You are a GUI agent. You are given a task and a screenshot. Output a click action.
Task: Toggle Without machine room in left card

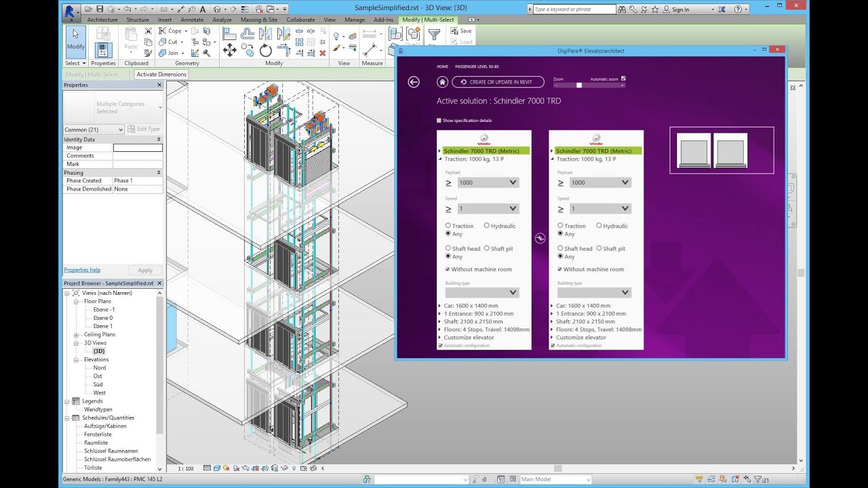448,269
